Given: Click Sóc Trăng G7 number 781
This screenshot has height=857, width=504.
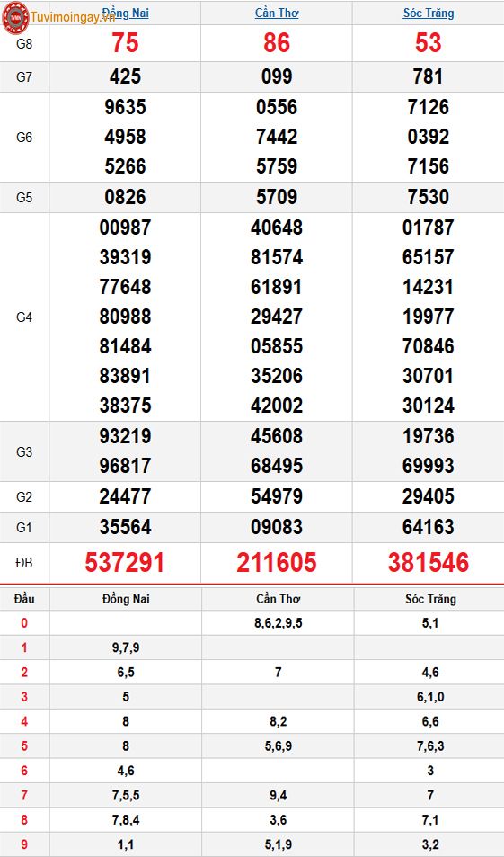Looking at the screenshot, I should coord(429,76).
